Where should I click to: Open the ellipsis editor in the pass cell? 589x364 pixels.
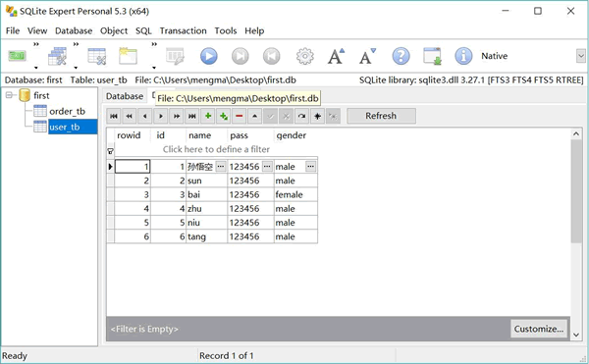coord(267,166)
